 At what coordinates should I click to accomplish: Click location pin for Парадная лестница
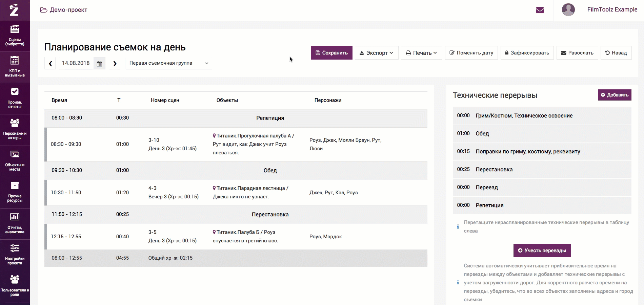pos(214,188)
